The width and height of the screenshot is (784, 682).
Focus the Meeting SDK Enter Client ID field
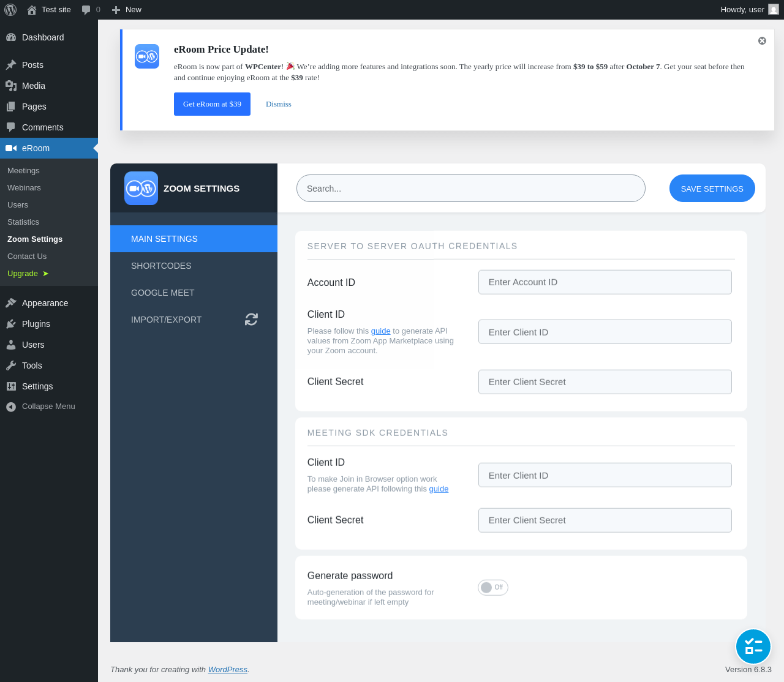pos(605,475)
